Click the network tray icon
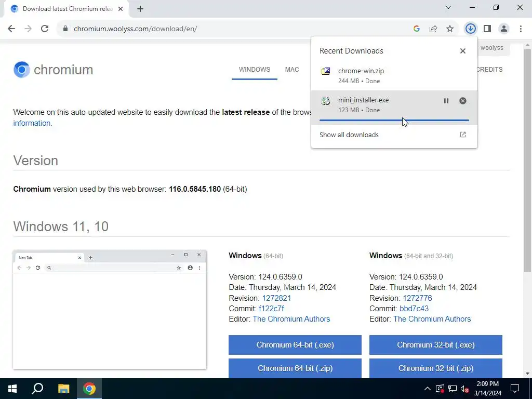This screenshot has width=532, height=399. point(453,389)
